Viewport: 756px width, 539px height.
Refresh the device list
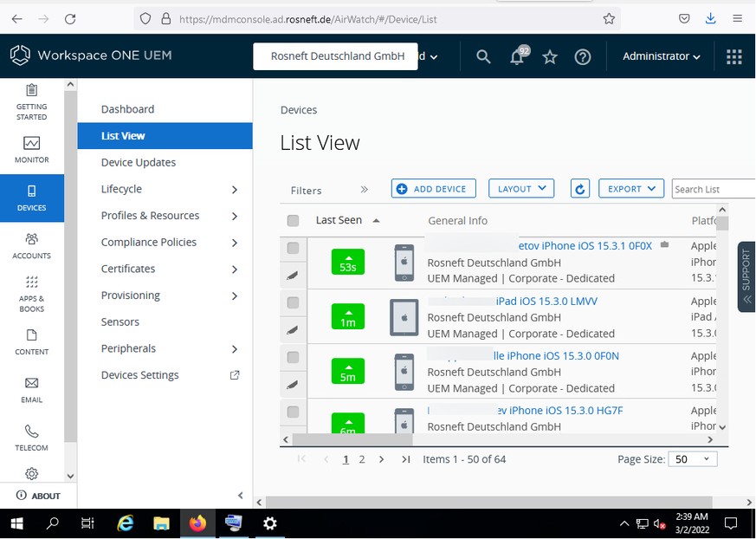click(580, 189)
